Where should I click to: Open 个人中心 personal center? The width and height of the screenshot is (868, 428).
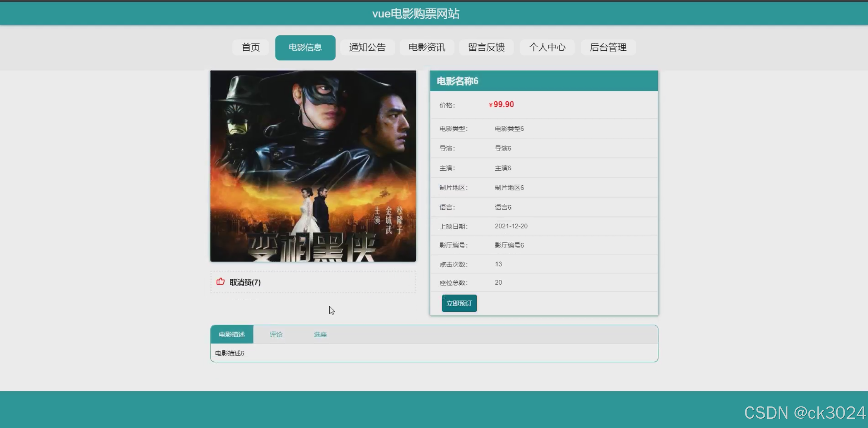(547, 47)
